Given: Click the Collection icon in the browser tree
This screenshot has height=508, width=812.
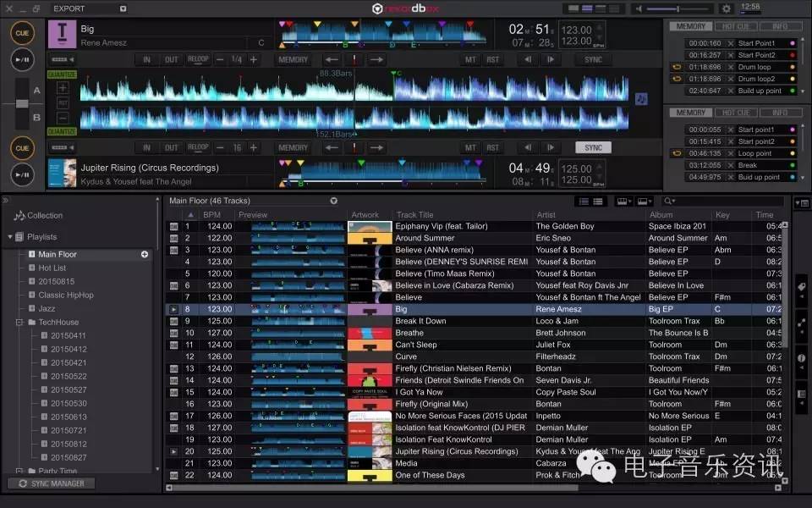Looking at the screenshot, I should (19, 216).
